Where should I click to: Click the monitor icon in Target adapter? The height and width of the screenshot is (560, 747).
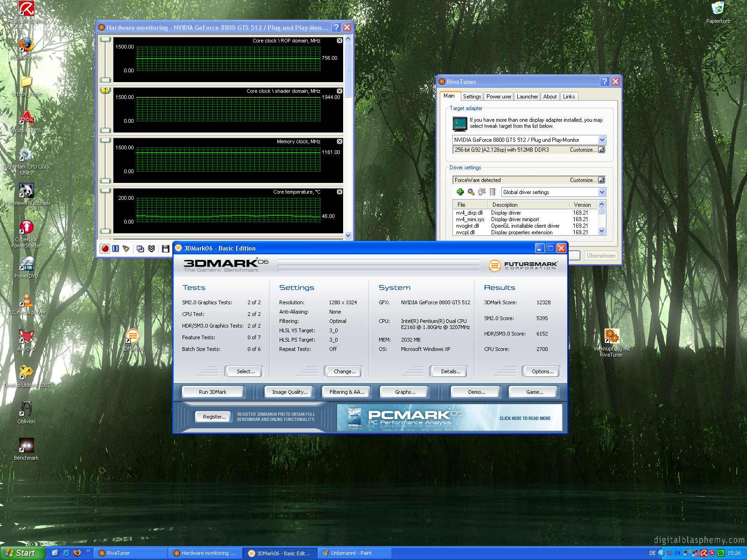click(460, 124)
